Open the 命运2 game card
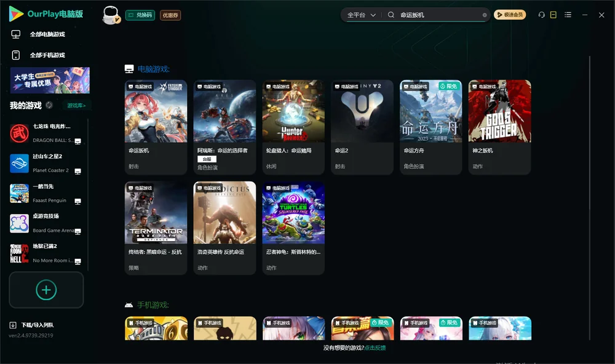 [x=362, y=127]
